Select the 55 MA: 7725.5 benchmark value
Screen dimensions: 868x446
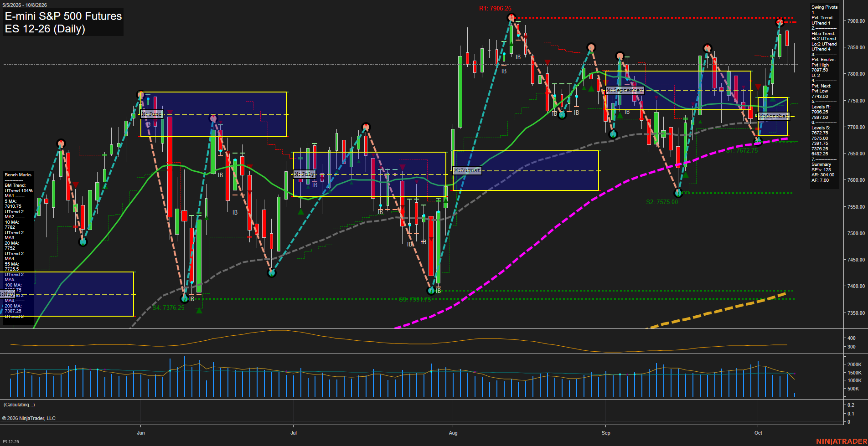[x=12, y=267]
